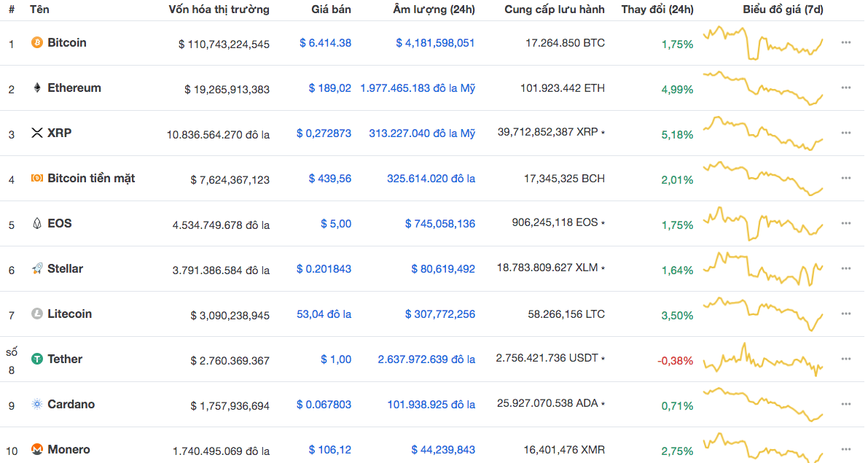Click XRP's 5,18% change value
The width and height of the screenshot is (868, 463).
(x=678, y=135)
